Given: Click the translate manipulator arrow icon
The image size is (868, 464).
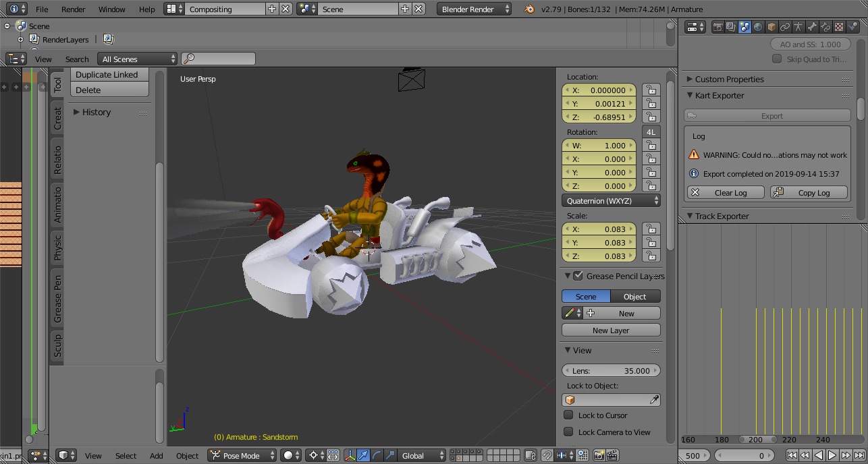Looking at the screenshot, I should (x=363, y=456).
